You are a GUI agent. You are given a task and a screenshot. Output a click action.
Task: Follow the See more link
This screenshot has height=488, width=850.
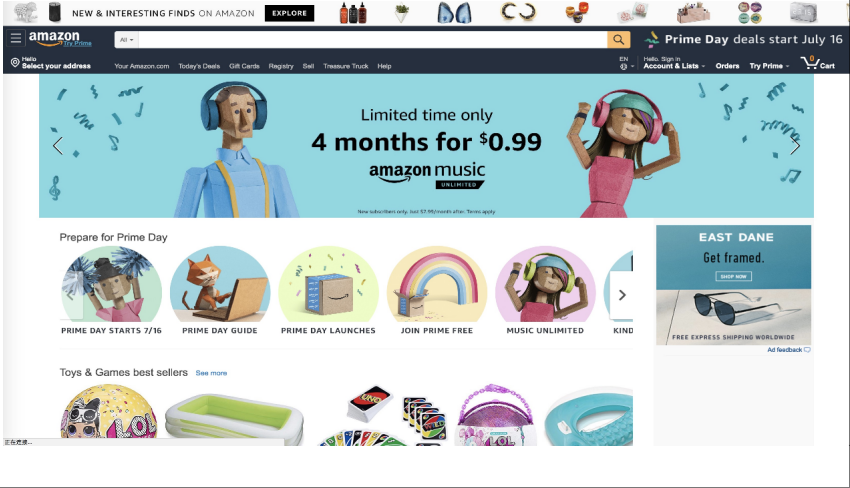coord(211,373)
